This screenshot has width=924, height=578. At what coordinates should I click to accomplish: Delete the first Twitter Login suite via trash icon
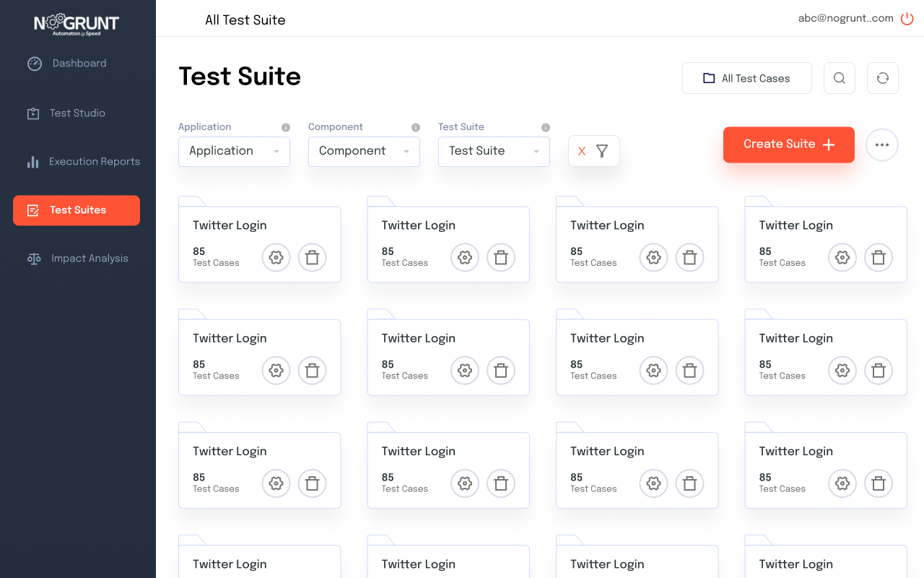pyautogui.click(x=312, y=257)
